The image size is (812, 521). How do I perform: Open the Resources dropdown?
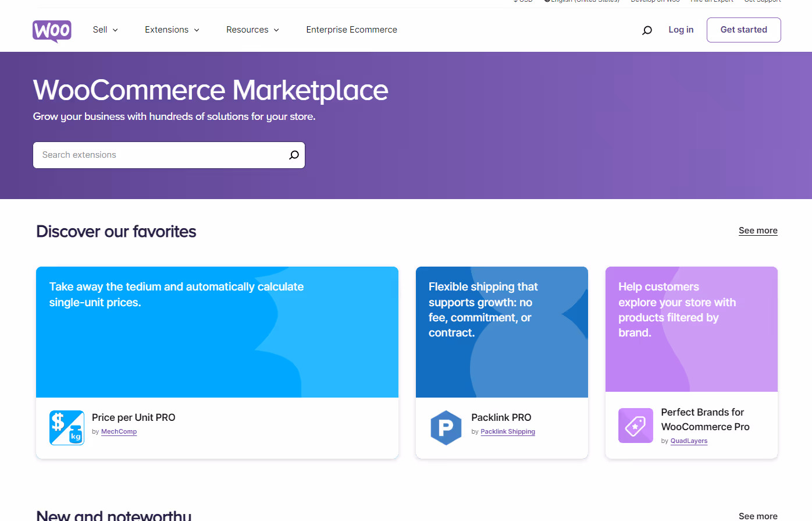[x=252, y=29]
